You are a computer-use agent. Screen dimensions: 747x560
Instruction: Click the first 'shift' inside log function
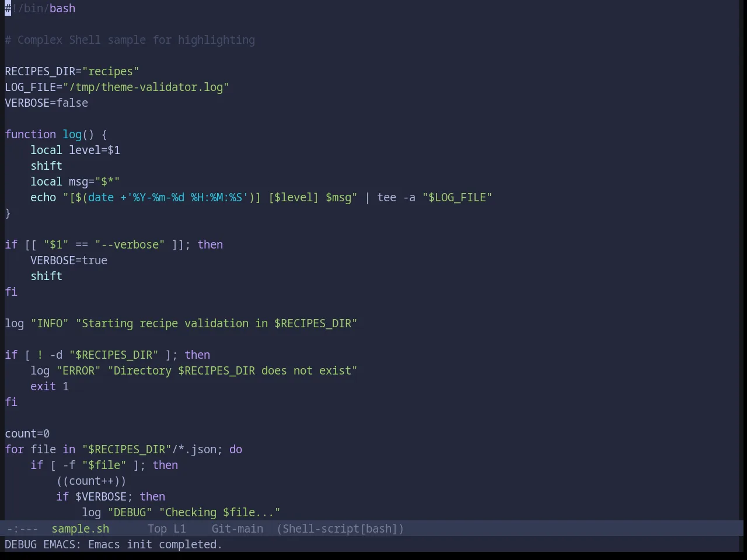[47, 166]
